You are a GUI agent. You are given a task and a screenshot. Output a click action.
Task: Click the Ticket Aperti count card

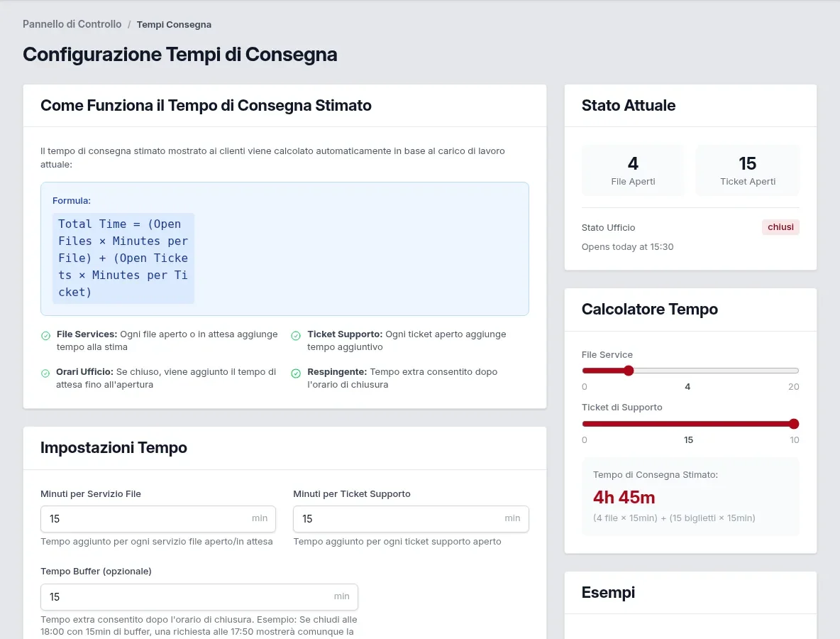click(747, 170)
